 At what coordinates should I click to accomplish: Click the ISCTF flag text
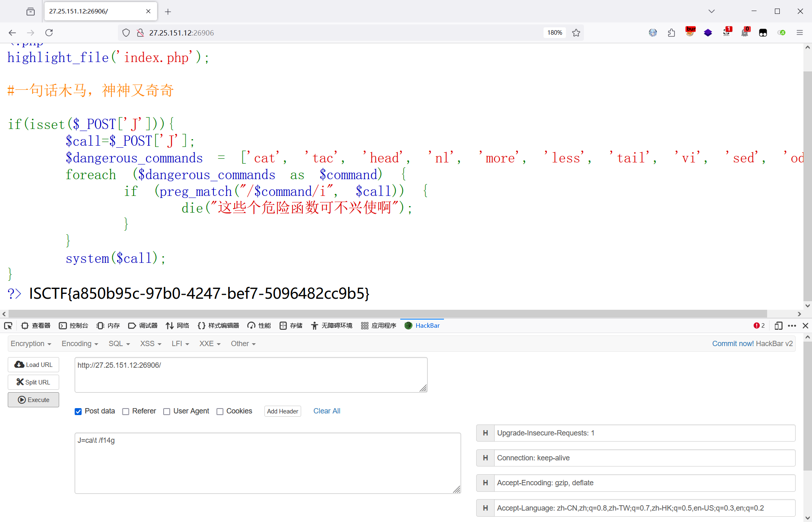(199, 293)
